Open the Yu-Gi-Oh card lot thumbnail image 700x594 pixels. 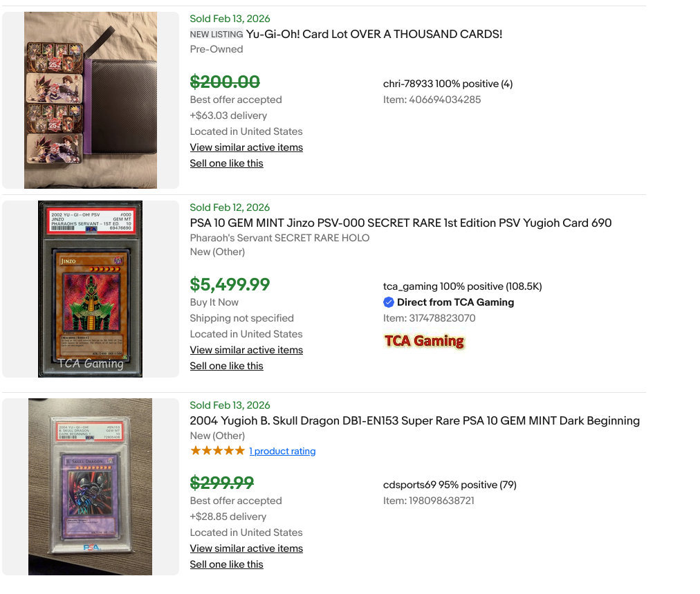point(91,100)
